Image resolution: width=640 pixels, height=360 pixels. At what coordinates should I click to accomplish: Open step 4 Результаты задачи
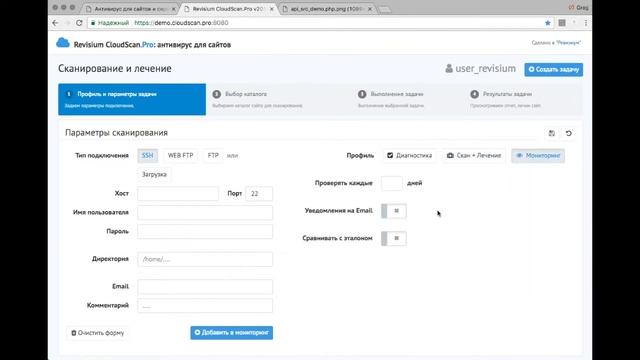pos(524,99)
